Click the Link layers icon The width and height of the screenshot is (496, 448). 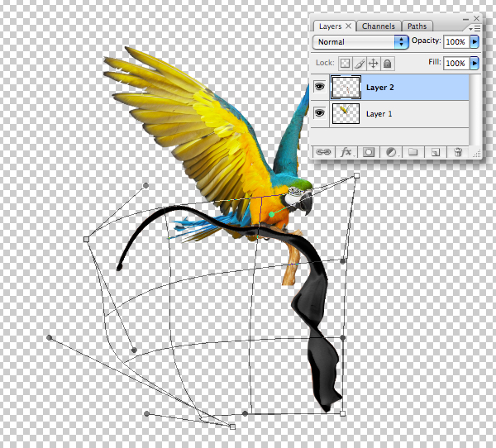[x=323, y=152]
